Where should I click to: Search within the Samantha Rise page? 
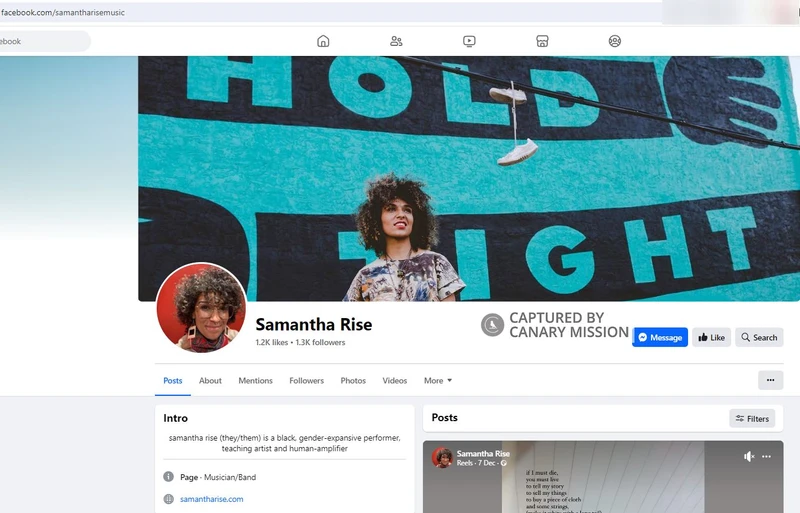pyautogui.click(x=759, y=337)
